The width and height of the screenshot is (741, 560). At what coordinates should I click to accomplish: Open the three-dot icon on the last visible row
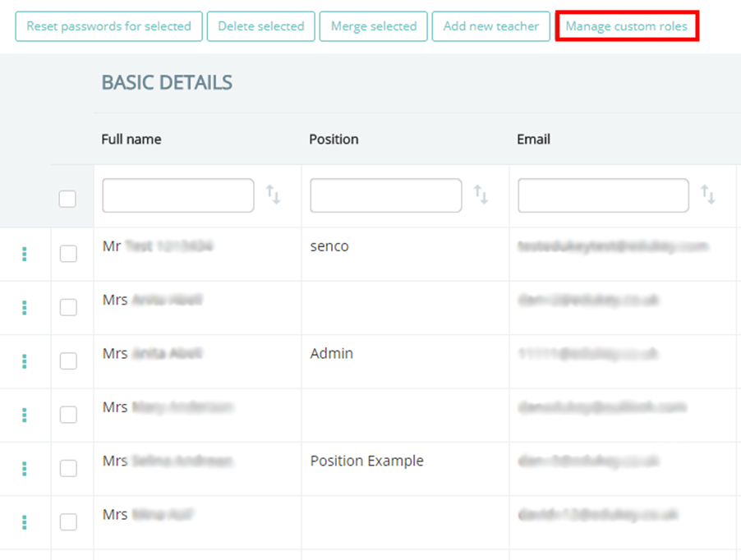click(25, 521)
